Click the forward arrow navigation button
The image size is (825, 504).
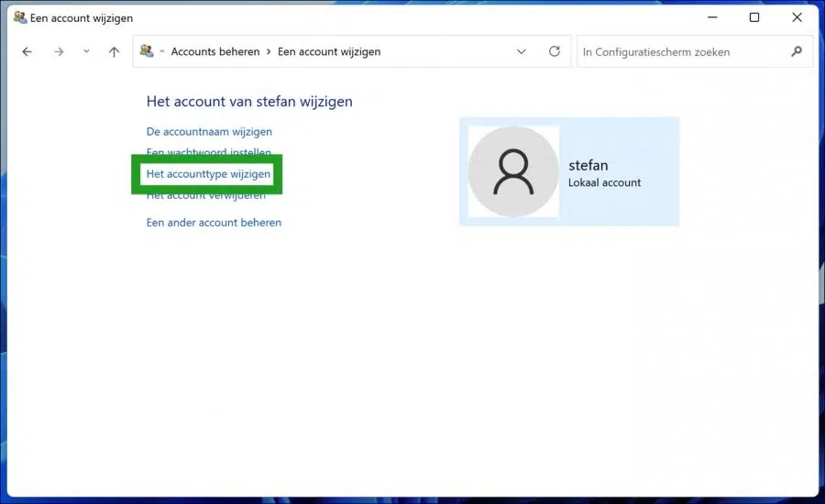point(59,51)
